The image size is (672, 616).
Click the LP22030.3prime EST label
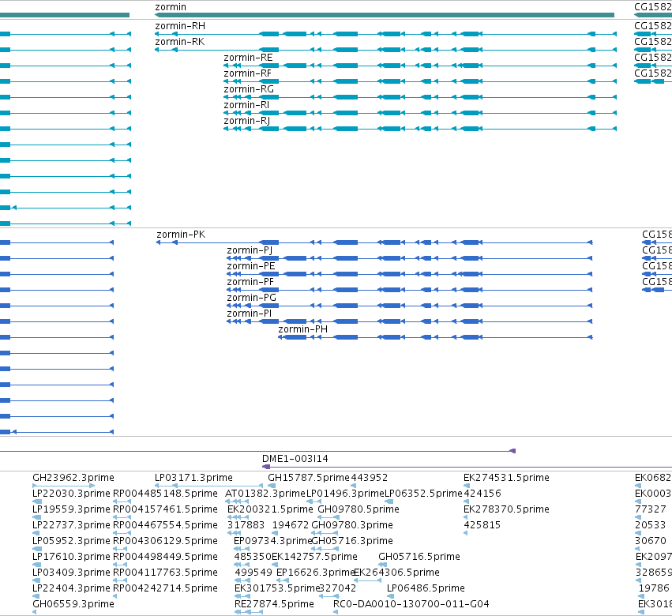coord(71,494)
